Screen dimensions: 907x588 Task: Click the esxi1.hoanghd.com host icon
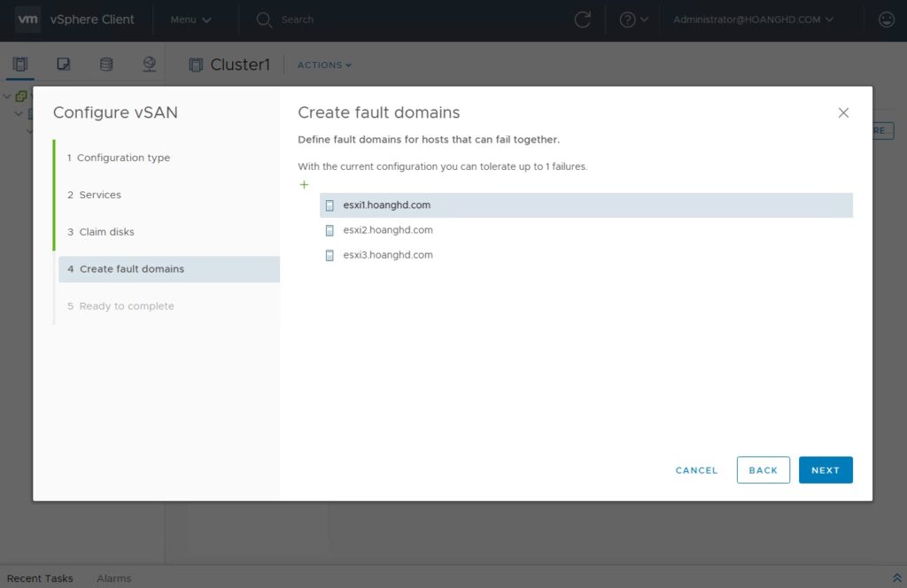tap(329, 205)
